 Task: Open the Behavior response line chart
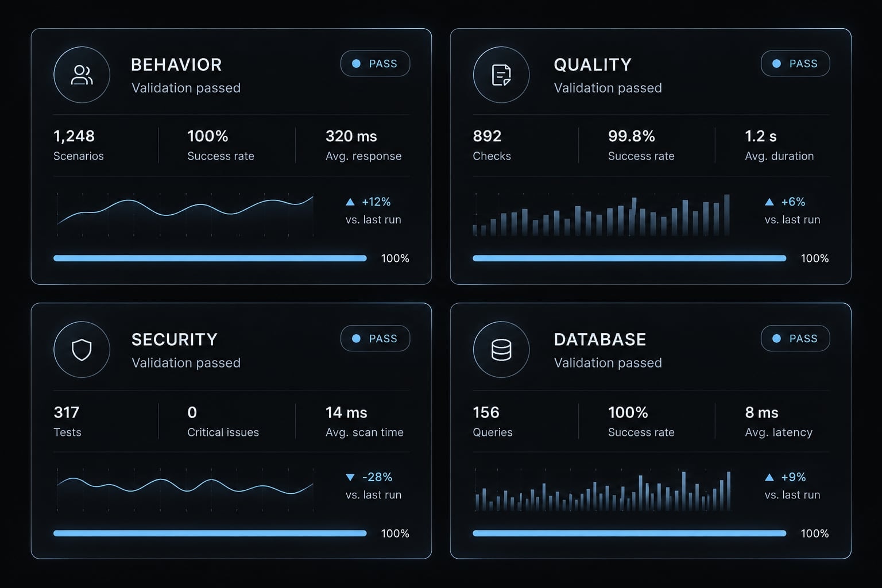185,214
